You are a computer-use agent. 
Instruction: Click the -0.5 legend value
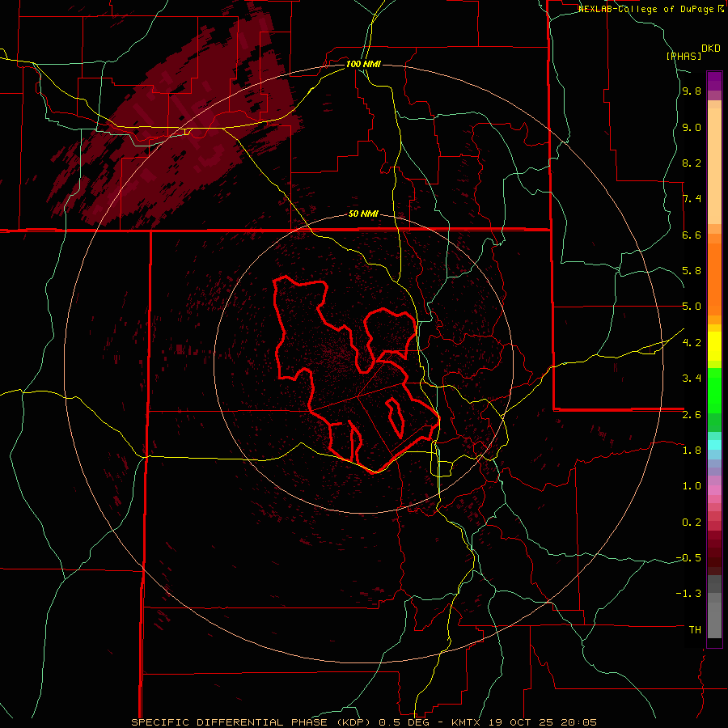tap(688, 557)
